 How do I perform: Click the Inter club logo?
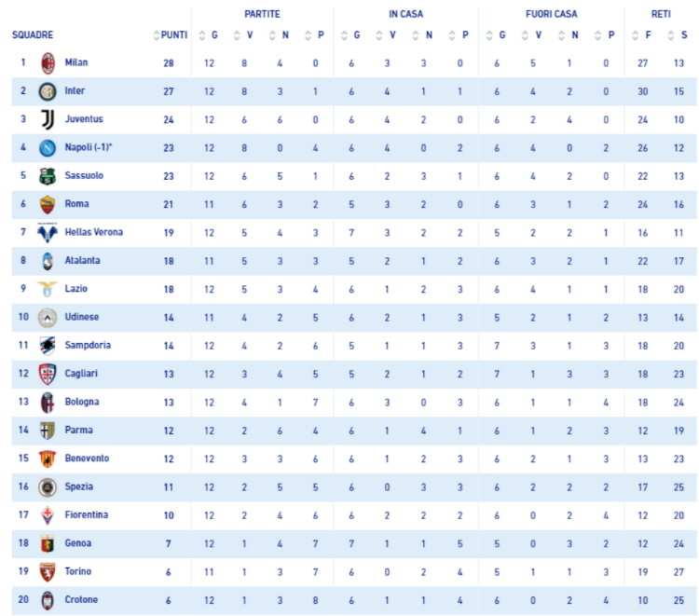click(47, 91)
